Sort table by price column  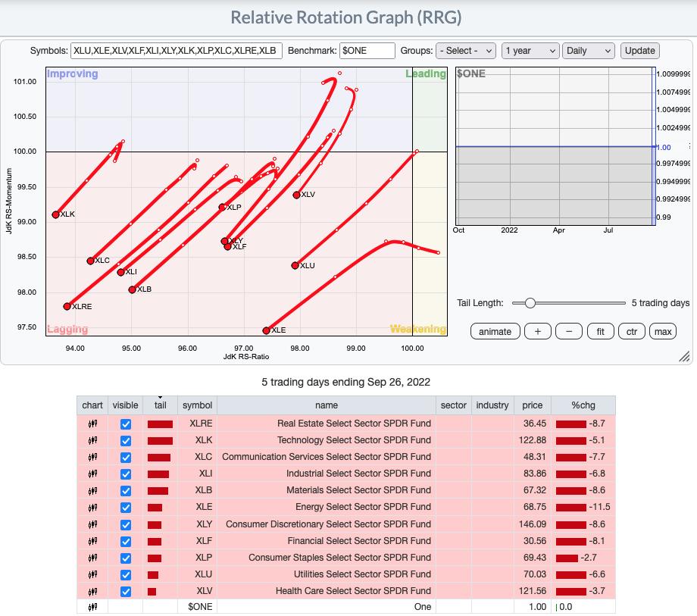tap(532, 405)
